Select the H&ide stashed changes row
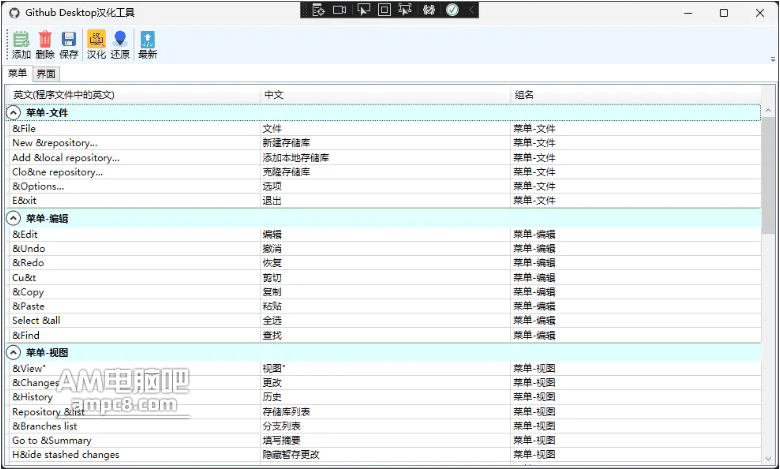Viewport: 780px width, 469px height. (x=384, y=455)
